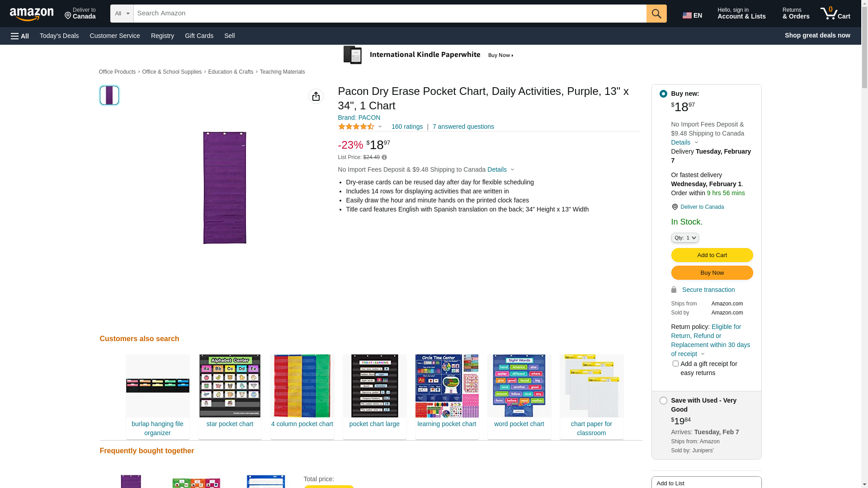Select the Buy new radio option
This screenshot has width=868, height=488.
[663, 94]
